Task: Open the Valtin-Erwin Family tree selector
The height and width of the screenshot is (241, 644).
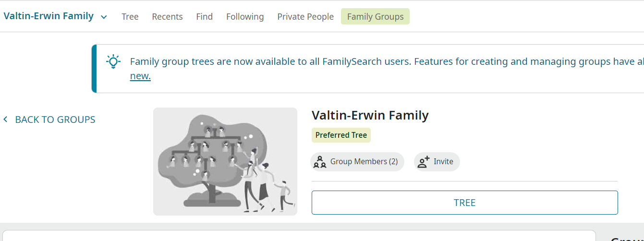Action: pos(49,16)
